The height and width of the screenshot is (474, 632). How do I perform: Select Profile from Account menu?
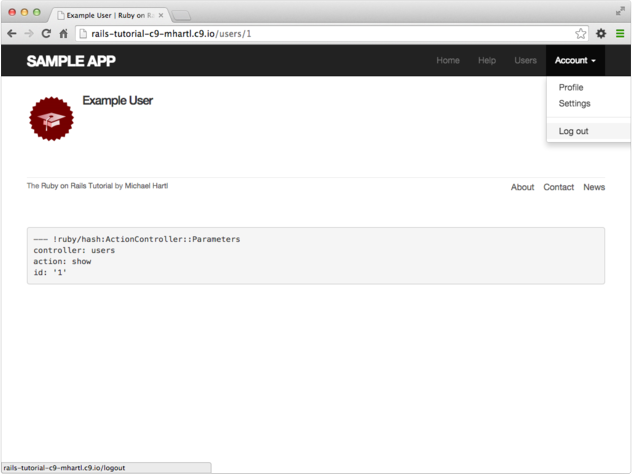pos(571,88)
